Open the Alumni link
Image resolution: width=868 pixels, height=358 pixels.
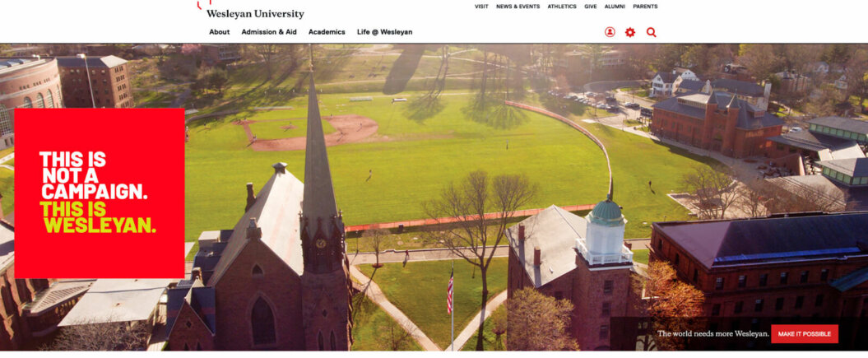(615, 7)
